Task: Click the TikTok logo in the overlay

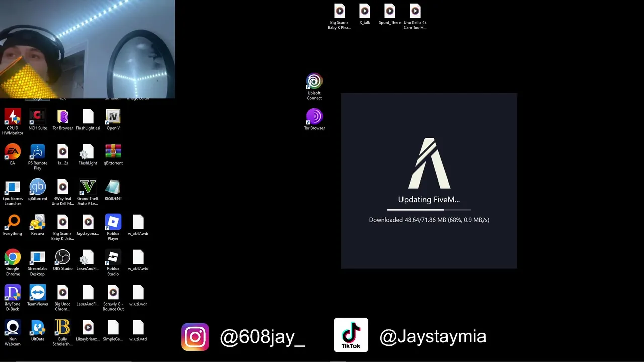Action: pyautogui.click(x=351, y=335)
